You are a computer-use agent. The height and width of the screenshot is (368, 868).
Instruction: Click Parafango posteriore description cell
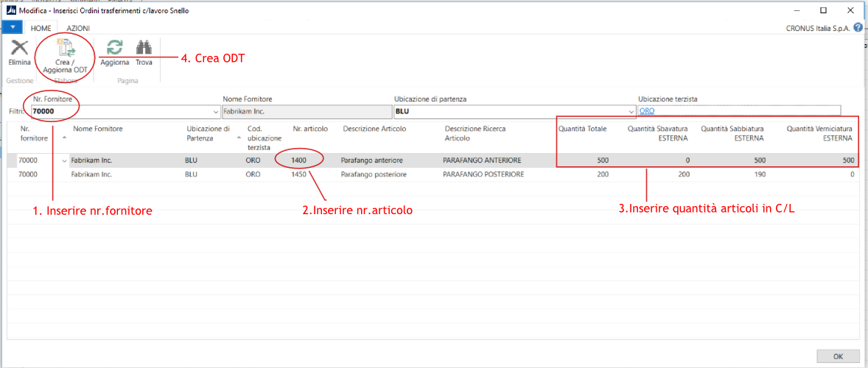tap(374, 174)
